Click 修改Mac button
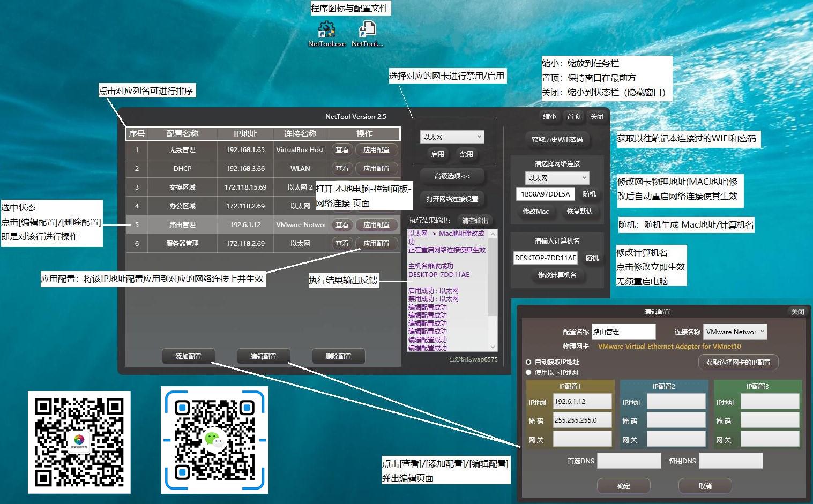Screen dimensions: 813x504 [535, 212]
